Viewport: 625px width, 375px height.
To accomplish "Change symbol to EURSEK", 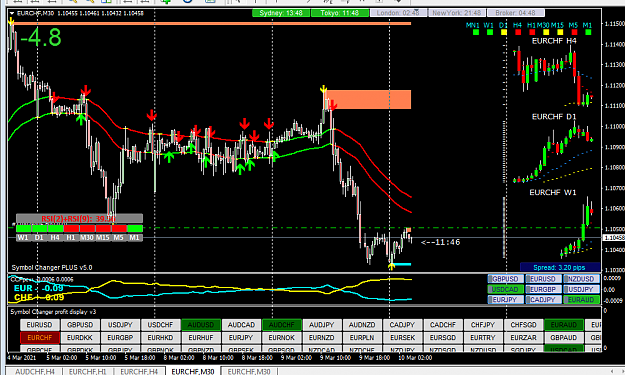I will pos(402,338).
